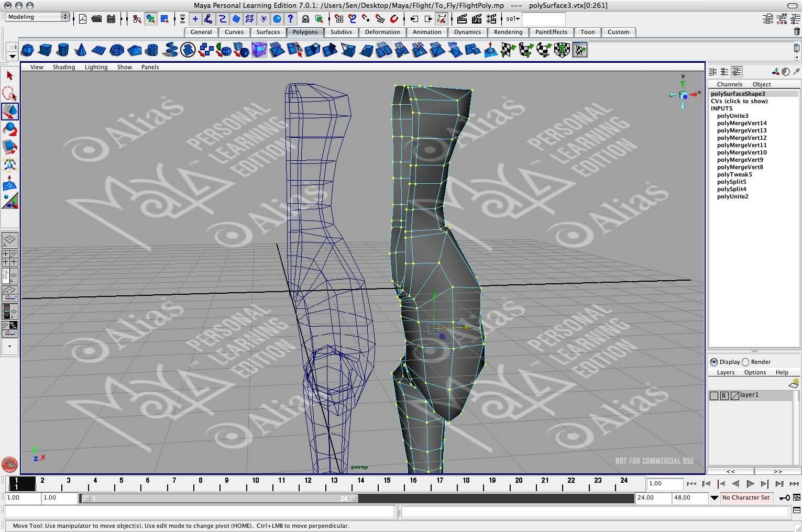The height and width of the screenshot is (532, 802).
Task: Click the help question mark selection mask
Action: pyautogui.click(x=290, y=19)
